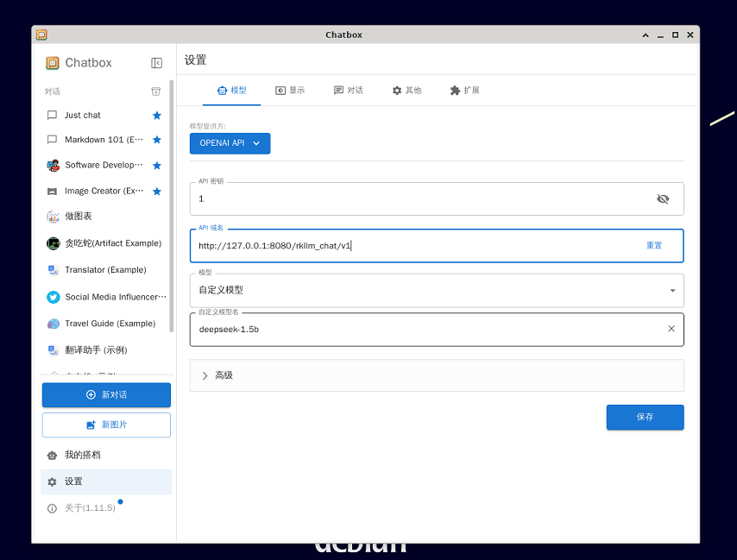Open 翻译助手 (示例) conversation
Screen dimensions: 737x560
point(104,350)
